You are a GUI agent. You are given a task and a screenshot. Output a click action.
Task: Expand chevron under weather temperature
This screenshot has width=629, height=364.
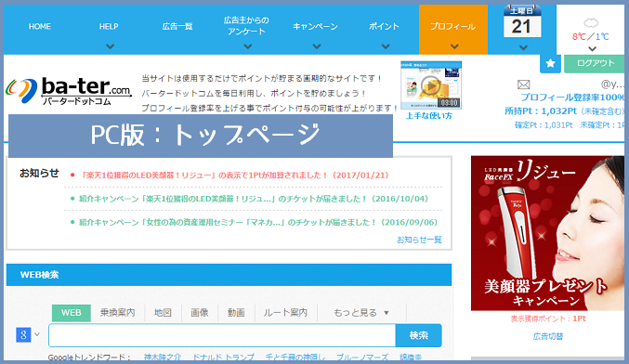(x=592, y=49)
